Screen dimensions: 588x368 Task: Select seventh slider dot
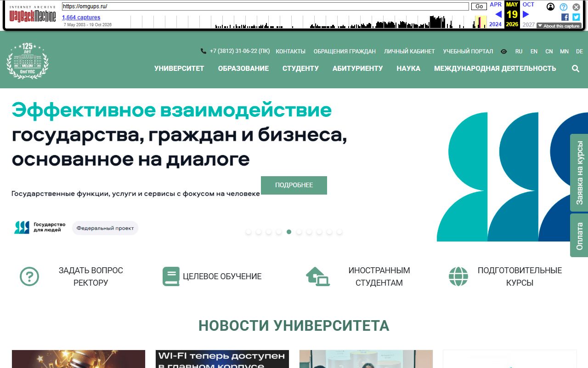pos(309,232)
